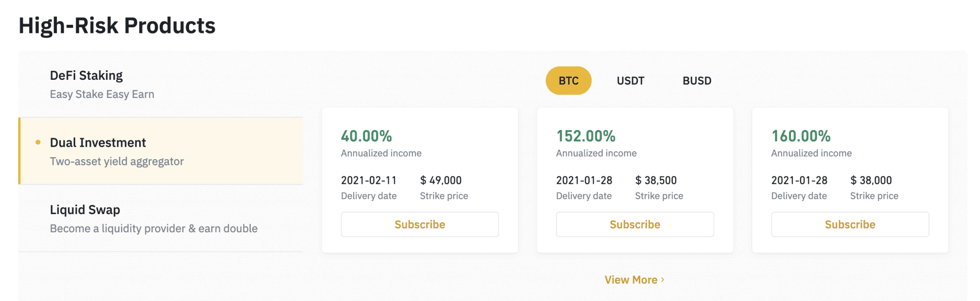Click the 2021-02-11 delivery date
The image size is (980, 301).
tap(368, 180)
